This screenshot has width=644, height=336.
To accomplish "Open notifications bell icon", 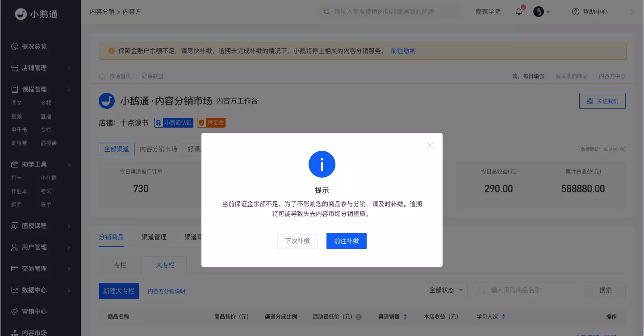I will point(519,12).
